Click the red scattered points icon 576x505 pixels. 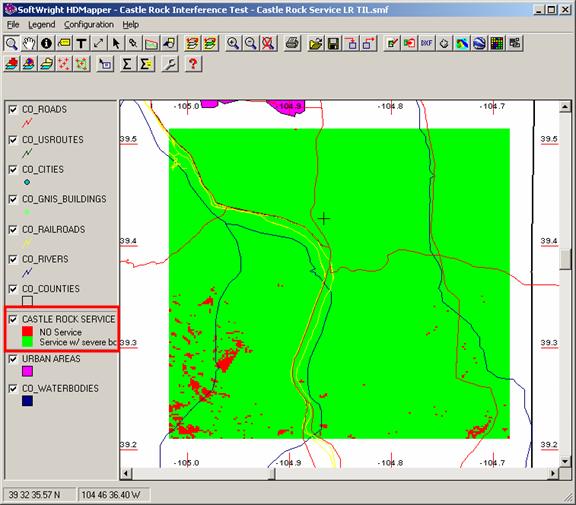coord(64,64)
